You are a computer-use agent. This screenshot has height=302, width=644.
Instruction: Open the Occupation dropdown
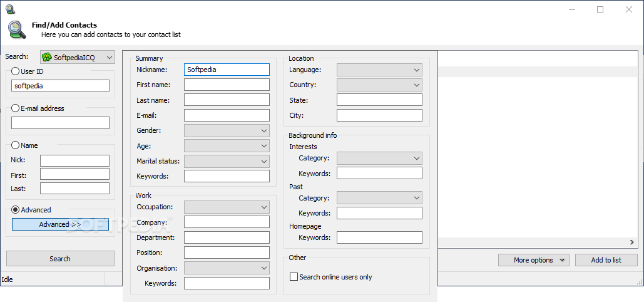227,207
